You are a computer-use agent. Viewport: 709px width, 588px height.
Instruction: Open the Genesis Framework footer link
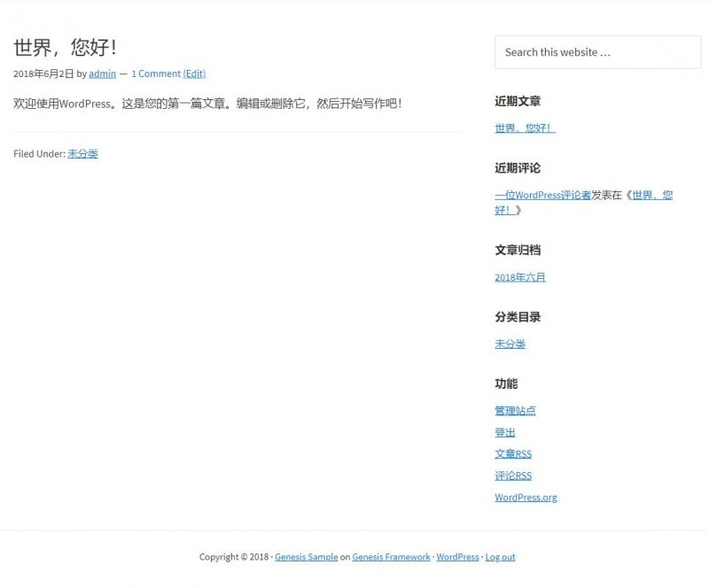pyautogui.click(x=391, y=557)
